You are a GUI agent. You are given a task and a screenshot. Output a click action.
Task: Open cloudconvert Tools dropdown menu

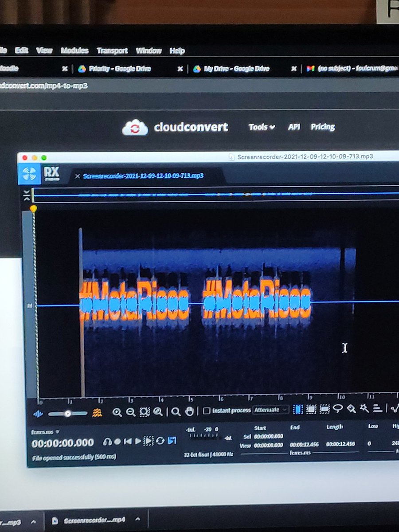[262, 127]
